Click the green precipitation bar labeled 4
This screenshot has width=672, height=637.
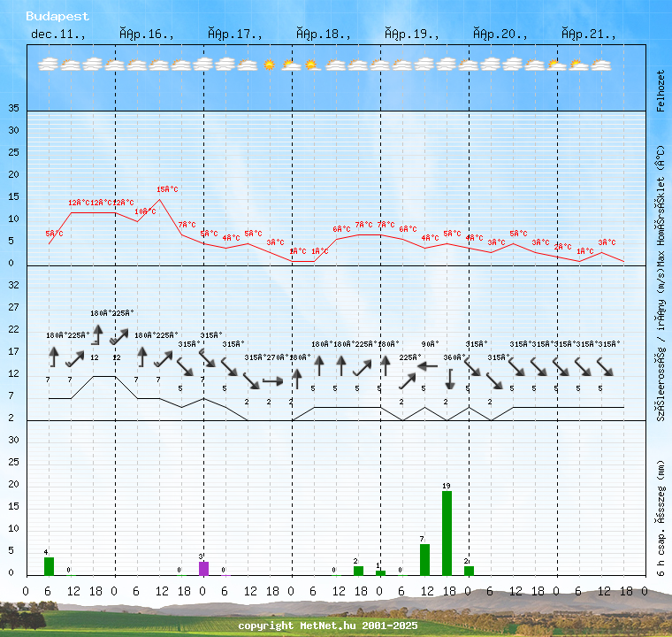[x=49, y=565]
